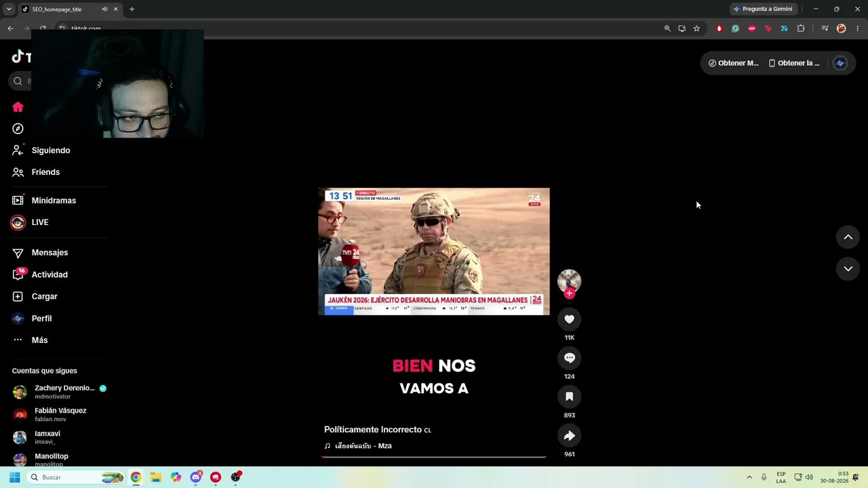Click the Obtener M... button
Viewport: 868px width, 488px height.
coord(733,63)
